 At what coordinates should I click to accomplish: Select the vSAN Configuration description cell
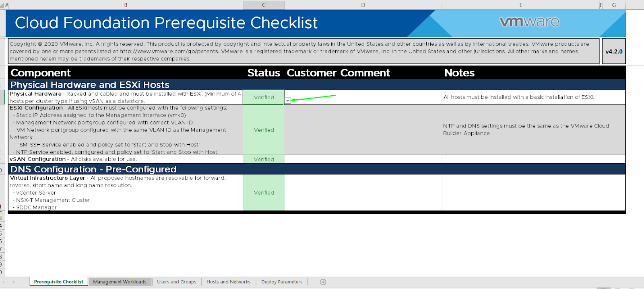coord(126,159)
